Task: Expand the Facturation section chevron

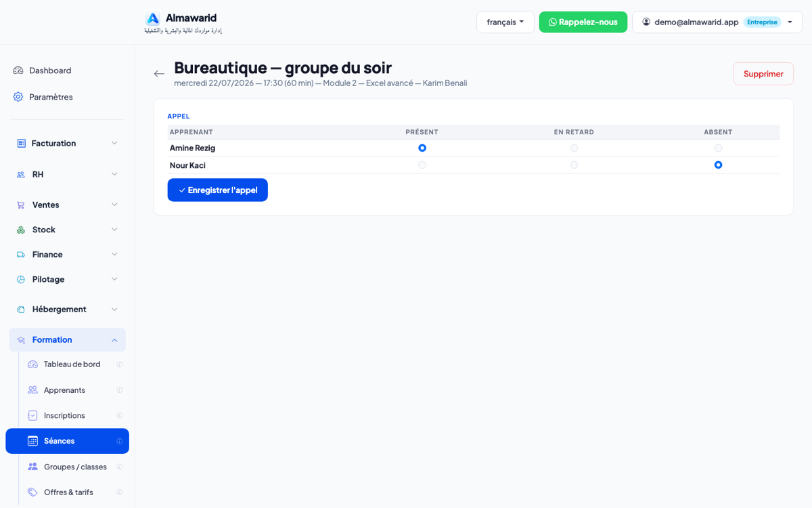Action: pos(114,144)
